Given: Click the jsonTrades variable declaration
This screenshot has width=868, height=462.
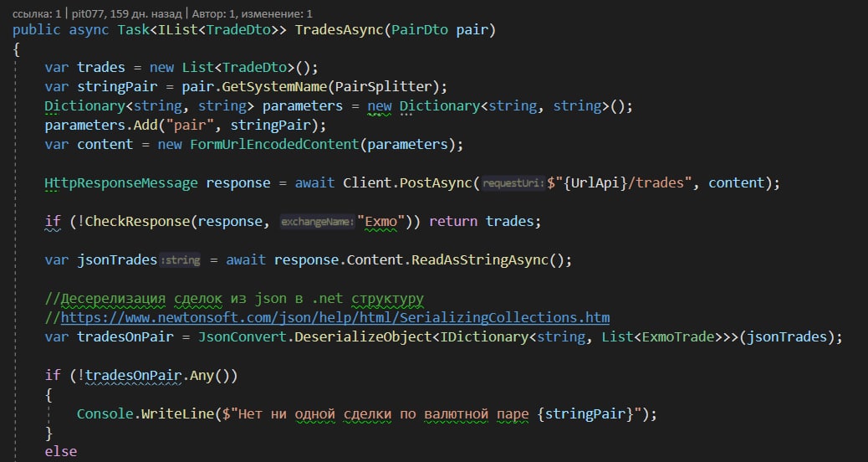Looking at the screenshot, I should [117, 259].
